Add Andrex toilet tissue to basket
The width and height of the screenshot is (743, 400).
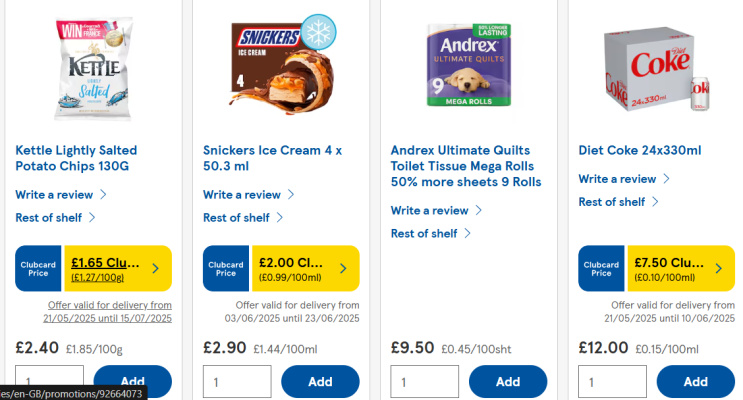(508, 382)
